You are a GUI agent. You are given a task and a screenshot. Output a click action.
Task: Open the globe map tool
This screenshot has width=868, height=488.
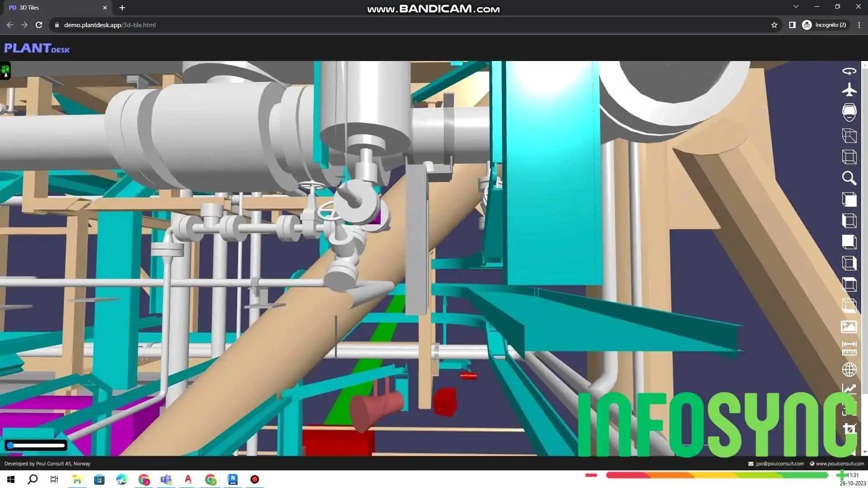(x=849, y=370)
